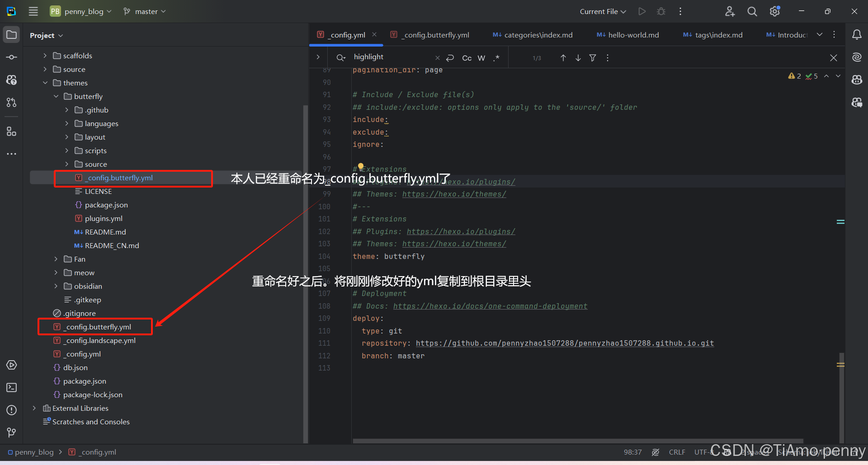Screen dimensions: 868x465
Task: Open the Structure tool window
Action: (x=11, y=132)
